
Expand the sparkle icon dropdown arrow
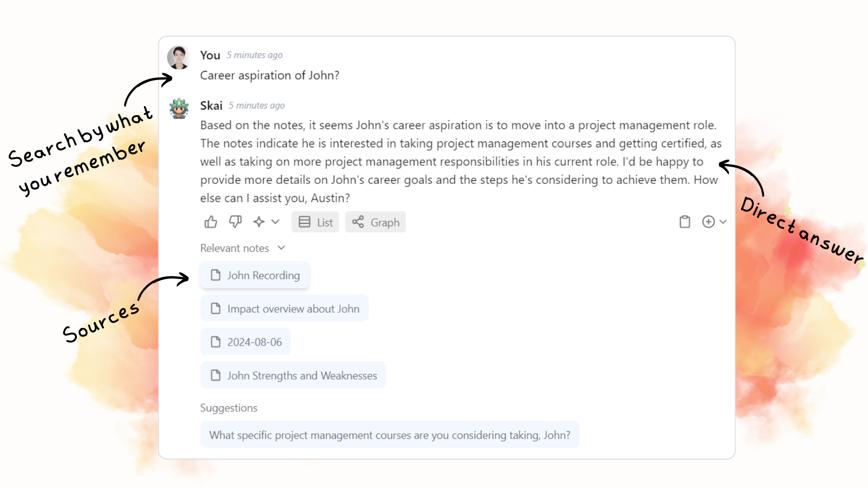275,222
